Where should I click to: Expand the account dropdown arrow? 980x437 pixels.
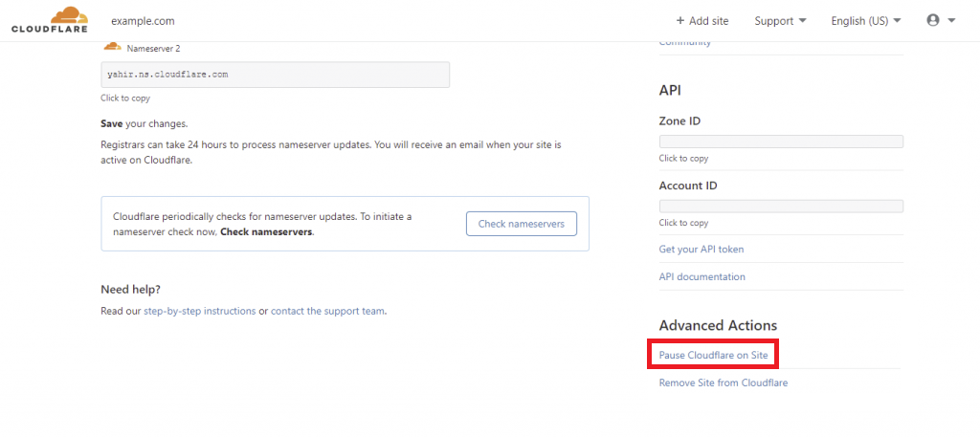coord(951,21)
